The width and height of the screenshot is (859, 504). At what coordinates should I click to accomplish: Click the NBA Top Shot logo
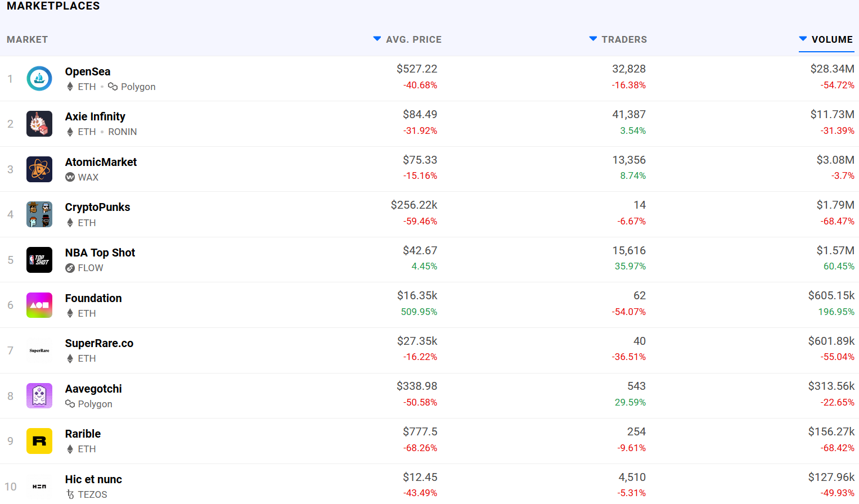click(x=39, y=260)
